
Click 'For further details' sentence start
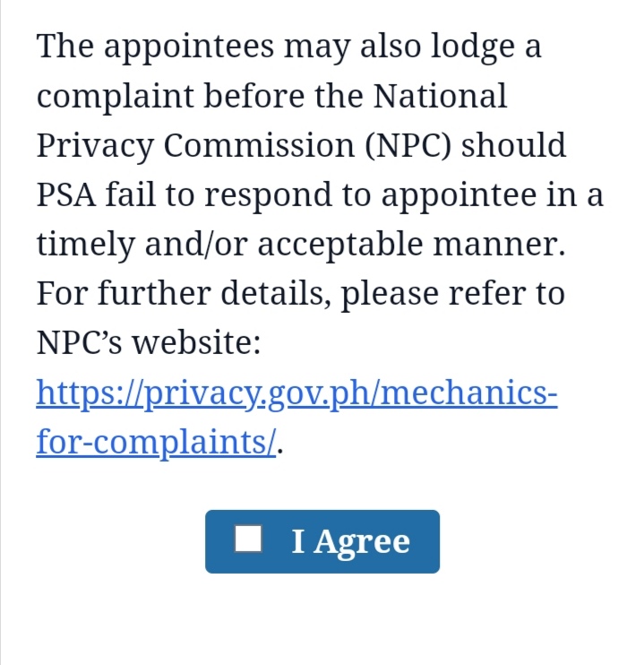pos(184,294)
